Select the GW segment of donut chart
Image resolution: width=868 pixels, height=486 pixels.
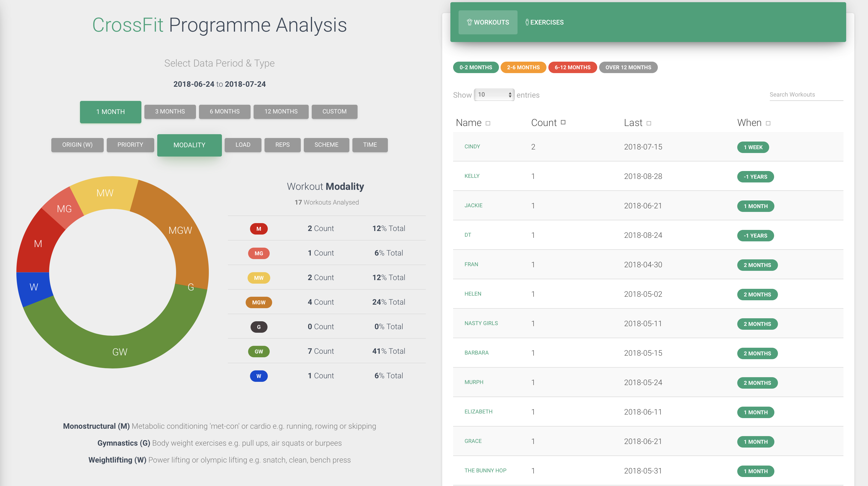[x=120, y=352]
